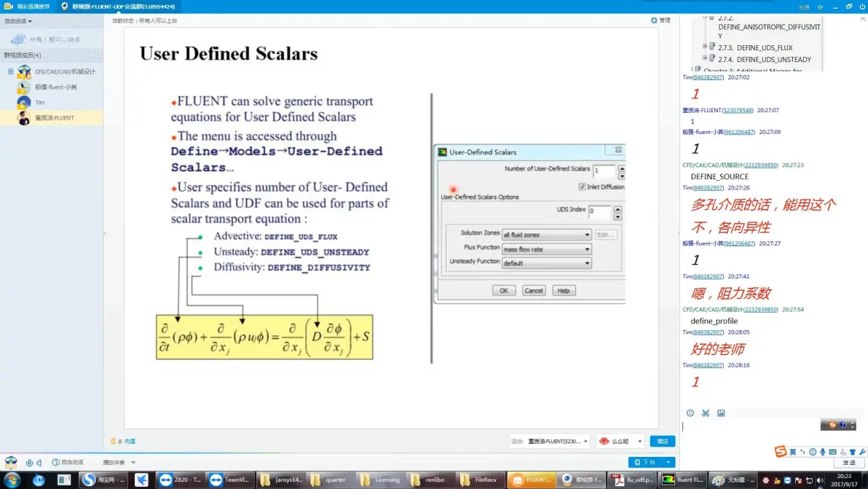Click the 管理 manage link above the slide
This screenshot has width=868, height=489.
point(664,20)
